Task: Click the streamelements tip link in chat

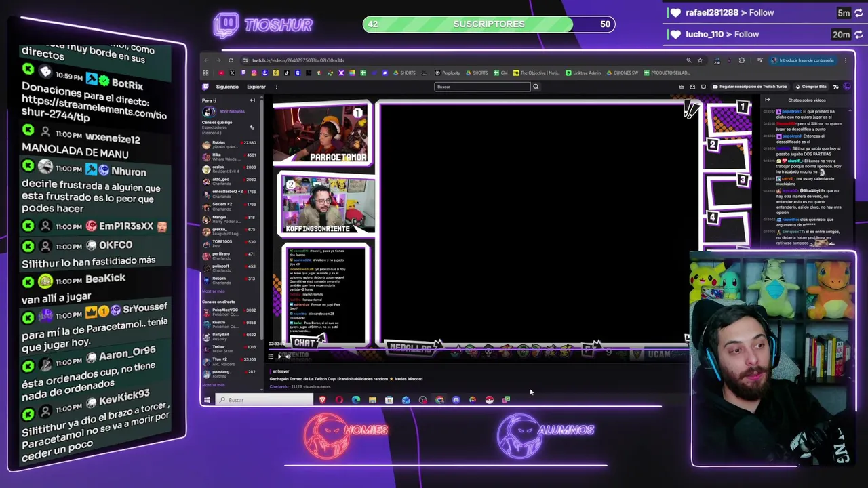Action: tap(94, 109)
